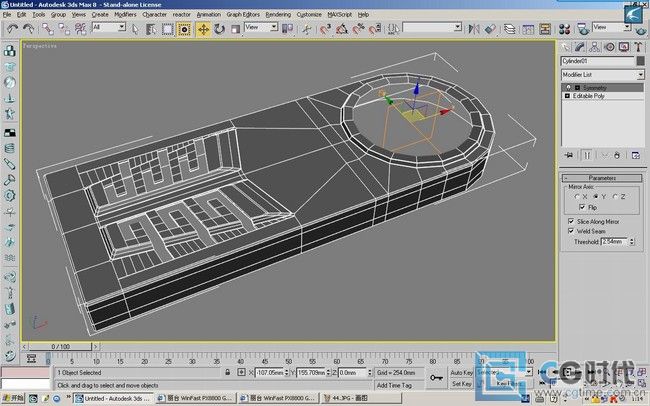Open the Rendering menu

click(278, 14)
